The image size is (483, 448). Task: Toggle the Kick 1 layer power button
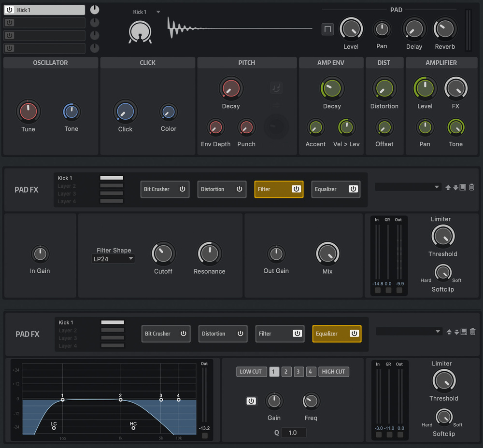coord(10,10)
